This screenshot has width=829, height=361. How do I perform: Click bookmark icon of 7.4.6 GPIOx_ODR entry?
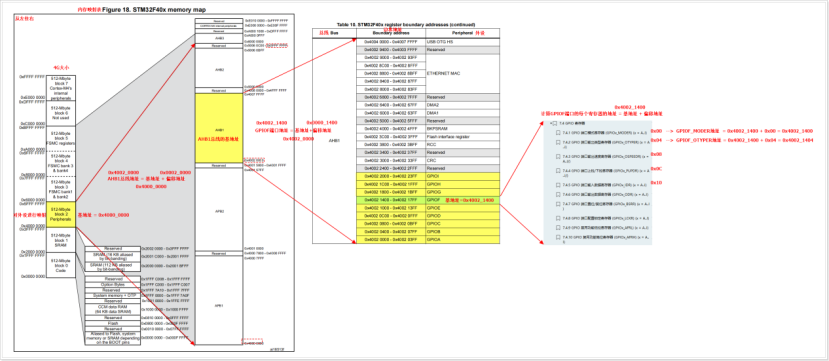[559, 195]
